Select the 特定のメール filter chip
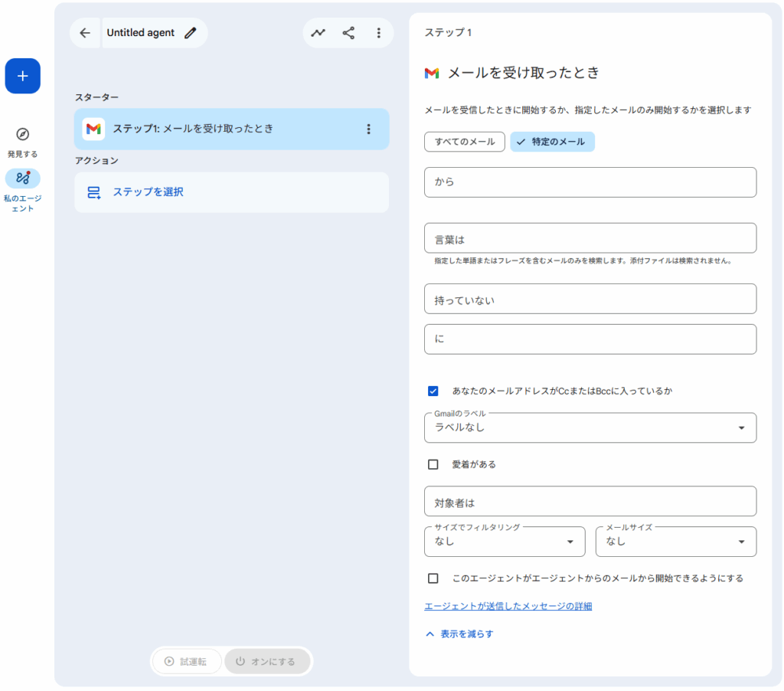 coord(552,142)
